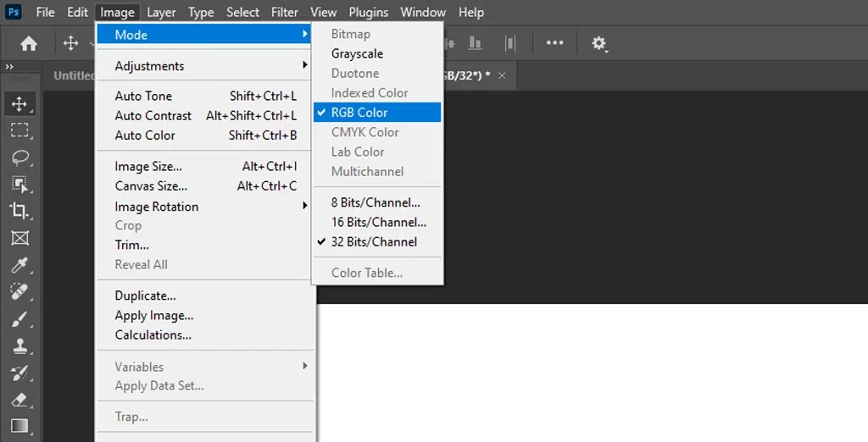This screenshot has width=868, height=442.
Task: Select the Eyedropper tool
Action: click(20, 265)
